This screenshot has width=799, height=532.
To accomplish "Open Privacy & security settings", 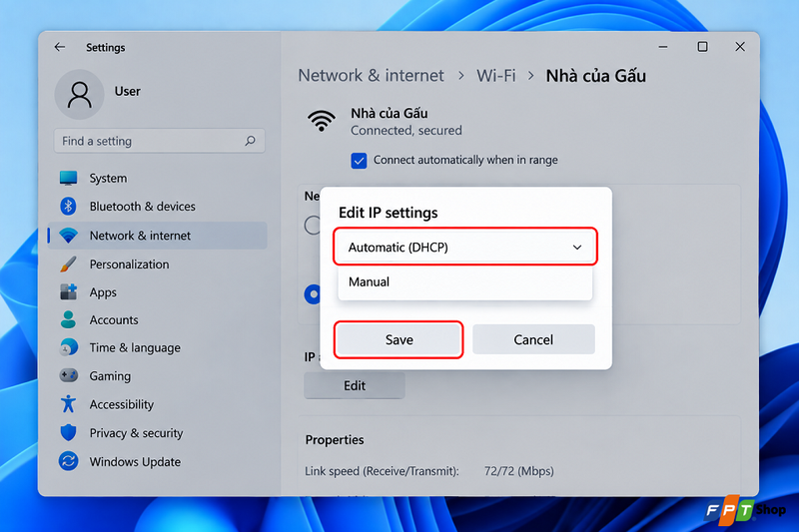I will coord(157,433).
